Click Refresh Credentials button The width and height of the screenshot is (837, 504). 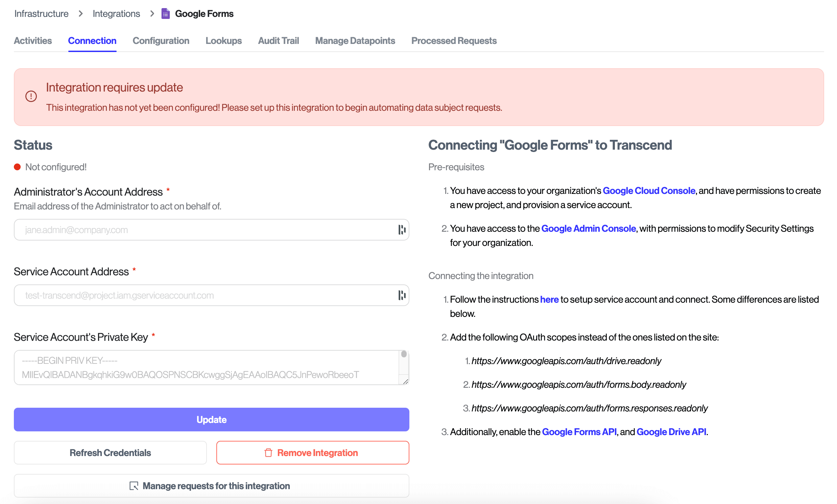tap(110, 453)
